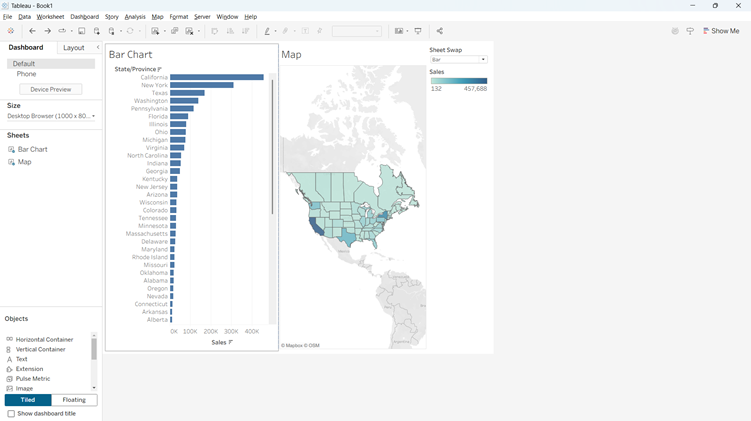This screenshot has height=421, width=751.
Task: Click the Sales color gradient legend
Action: pyautogui.click(x=459, y=81)
